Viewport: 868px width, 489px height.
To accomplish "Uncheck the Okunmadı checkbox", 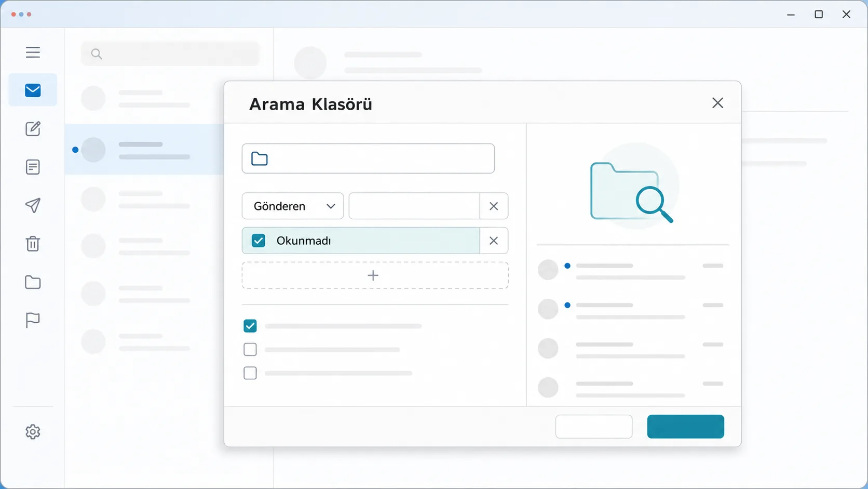I will (258, 241).
